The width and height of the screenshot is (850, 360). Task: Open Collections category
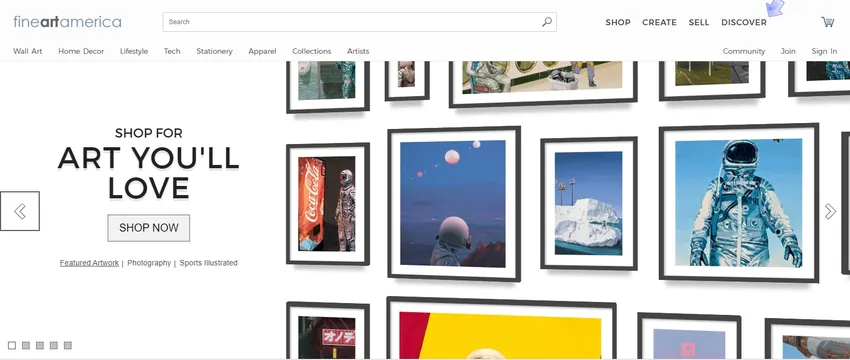(312, 51)
